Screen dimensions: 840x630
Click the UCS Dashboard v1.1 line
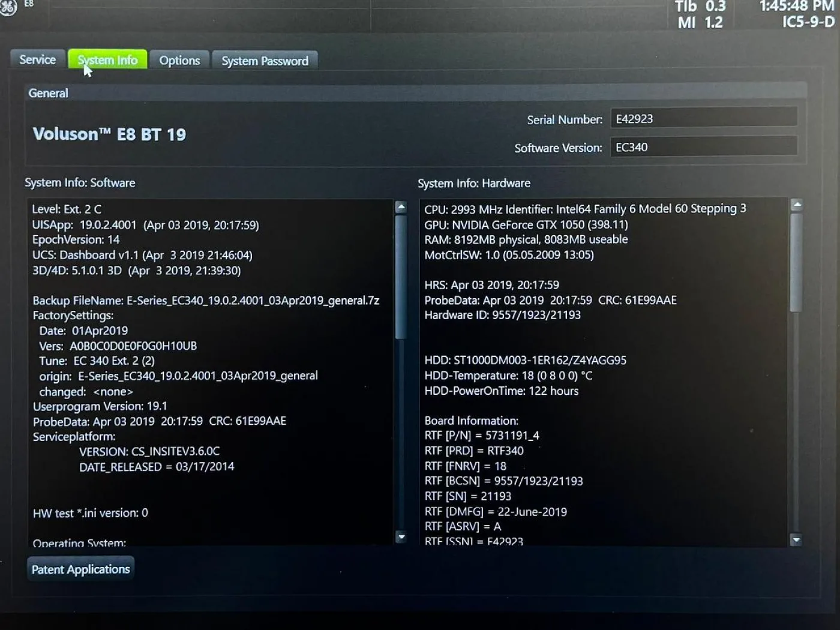click(x=142, y=255)
